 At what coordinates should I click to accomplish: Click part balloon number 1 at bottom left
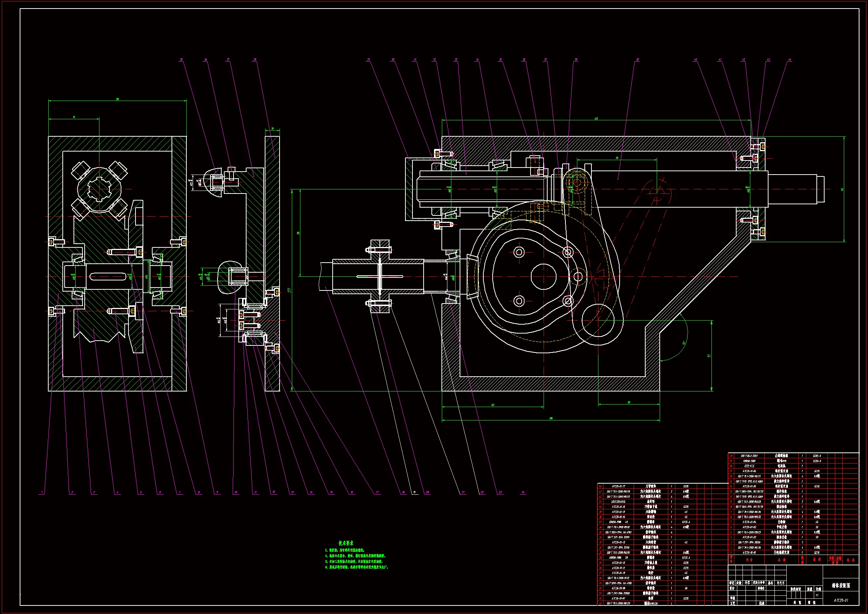pos(42,493)
